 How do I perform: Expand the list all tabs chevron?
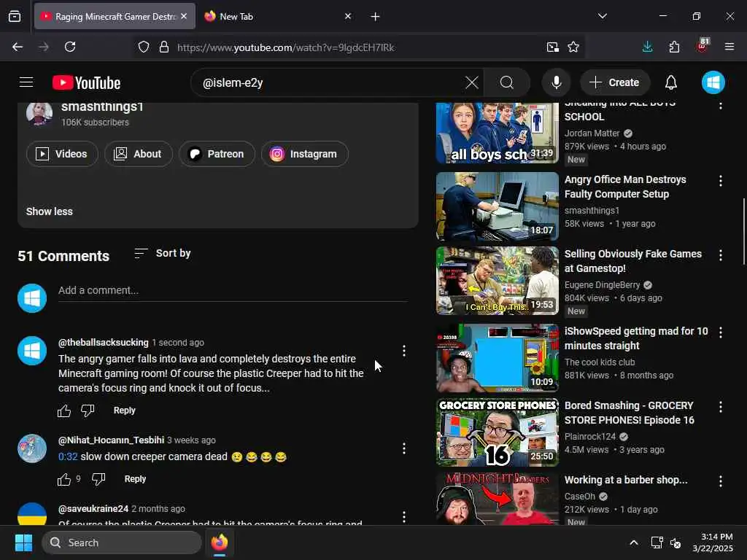[x=602, y=16]
